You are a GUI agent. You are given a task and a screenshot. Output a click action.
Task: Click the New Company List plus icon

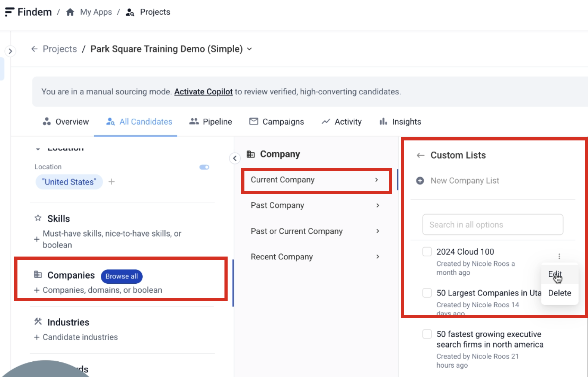420,181
